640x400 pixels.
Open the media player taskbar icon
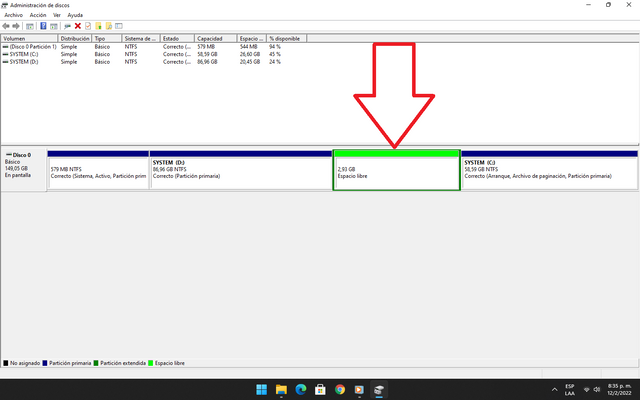(359, 389)
